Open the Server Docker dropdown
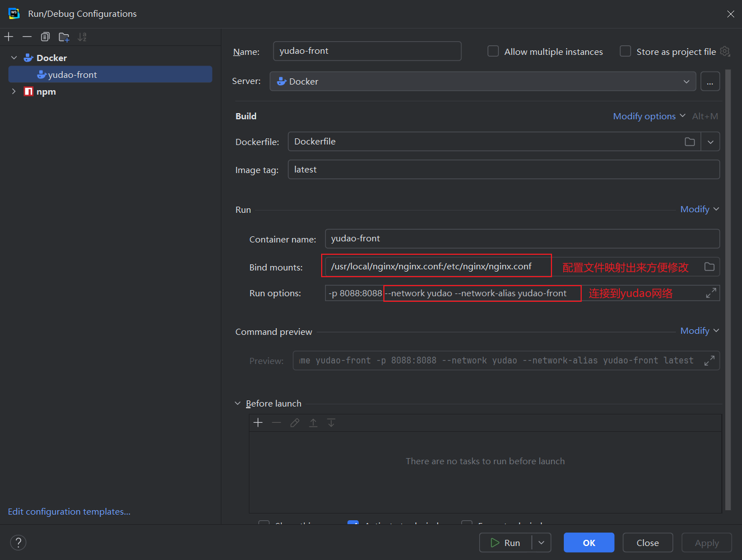Viewport: 742px width, 560px height. (x=483, y=81)
